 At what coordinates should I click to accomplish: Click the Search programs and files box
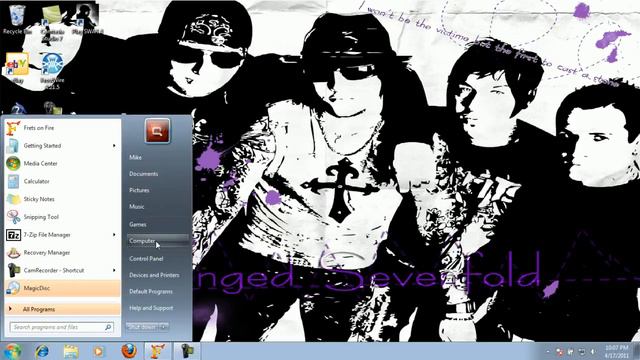61,327
